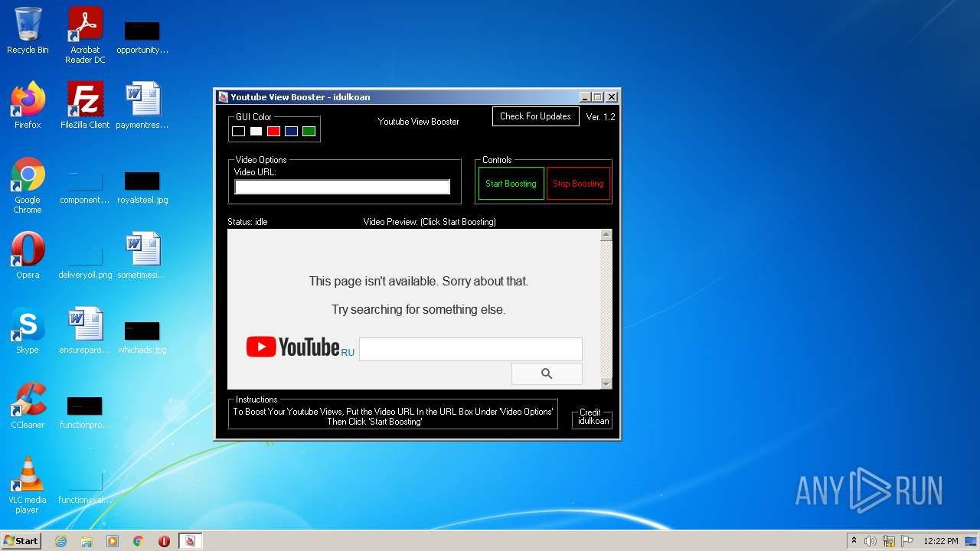Select Google Chrome desktop icon
This screenshot has height=551, width=980.
click(x=28, y=185)
